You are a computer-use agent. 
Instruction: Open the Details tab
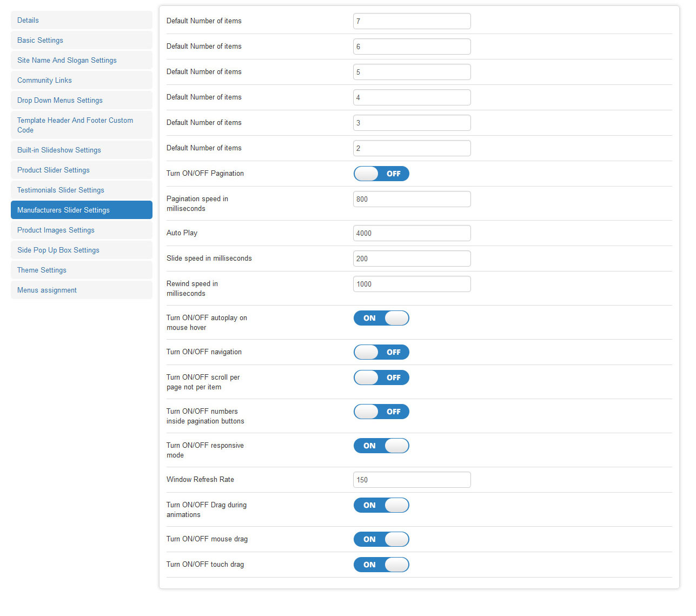pos(81,20)
